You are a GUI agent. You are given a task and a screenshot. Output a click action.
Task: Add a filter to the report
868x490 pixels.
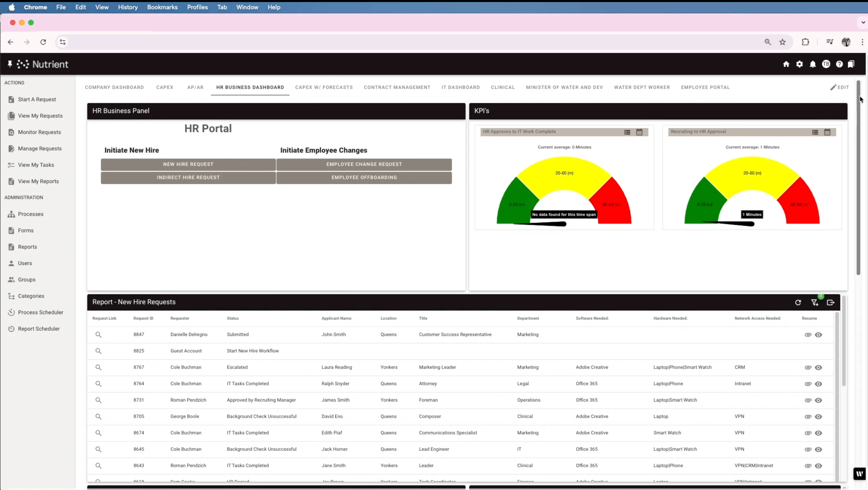pyautogui.click(x=814, y=302)
